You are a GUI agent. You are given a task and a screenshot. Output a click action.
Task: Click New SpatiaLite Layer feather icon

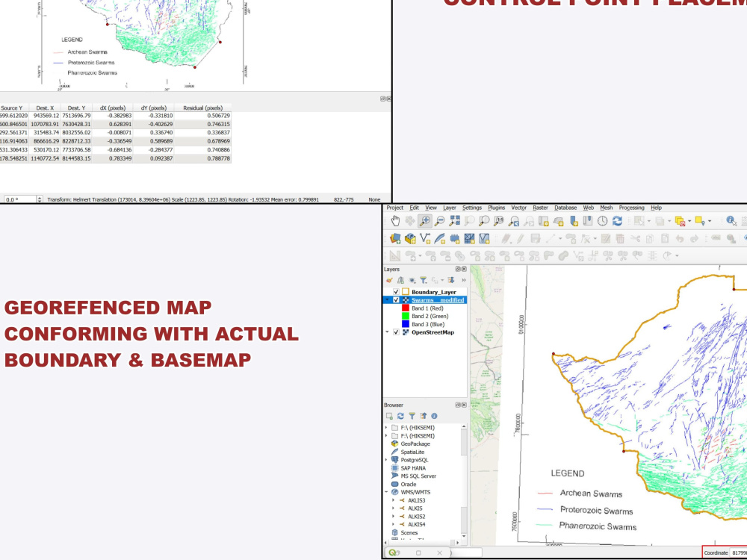pos(440,239)
